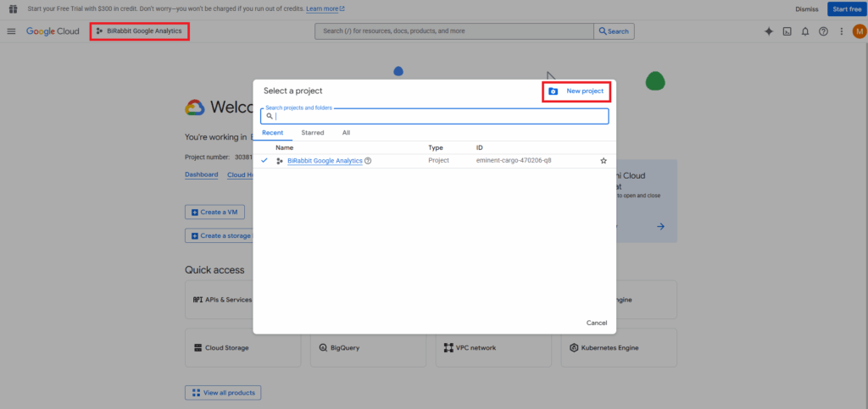
Task: Click the project ID eminent-cargo-470206-q8
Action: click(514, 161)
